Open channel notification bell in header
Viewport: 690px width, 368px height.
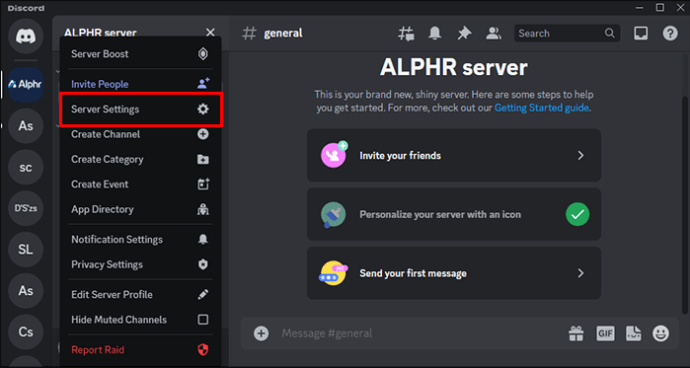[435, 33]
